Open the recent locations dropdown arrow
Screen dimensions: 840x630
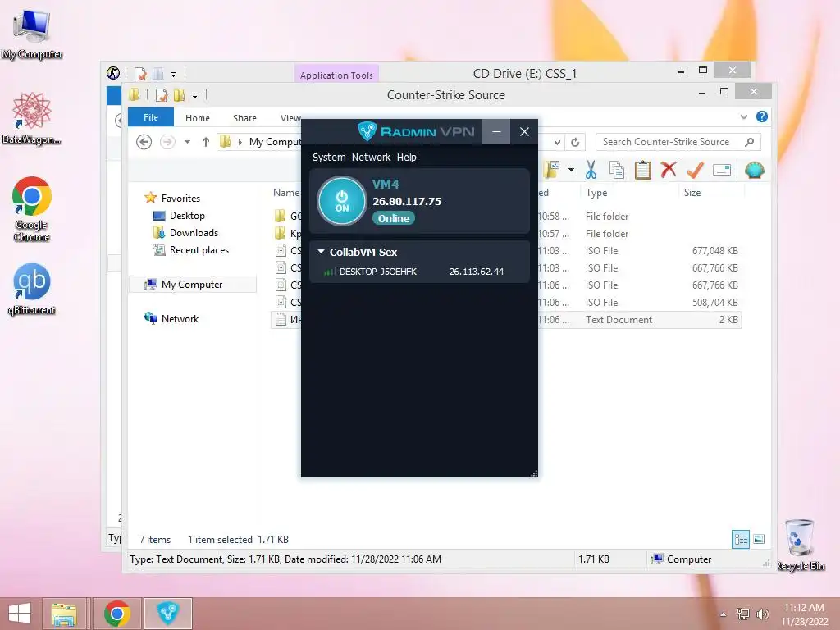tap(188, 142)
